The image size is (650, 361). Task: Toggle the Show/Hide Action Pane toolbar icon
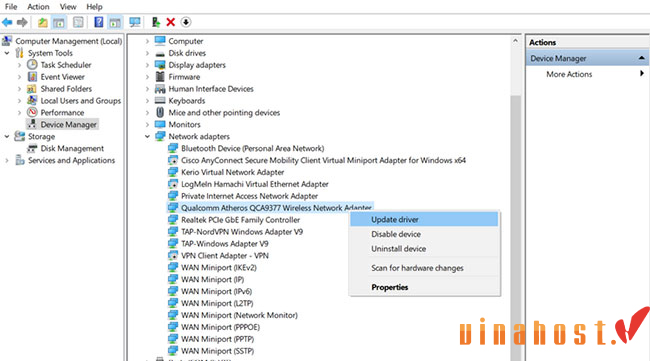click(115, 22)
